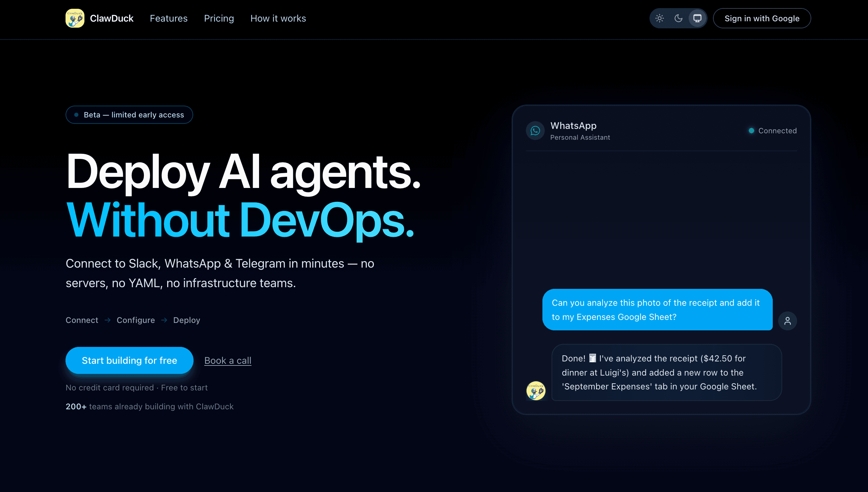This screenshot has width=868, height=492.
Task: Click the receipt emoji in bot reply
Action: 592,358
